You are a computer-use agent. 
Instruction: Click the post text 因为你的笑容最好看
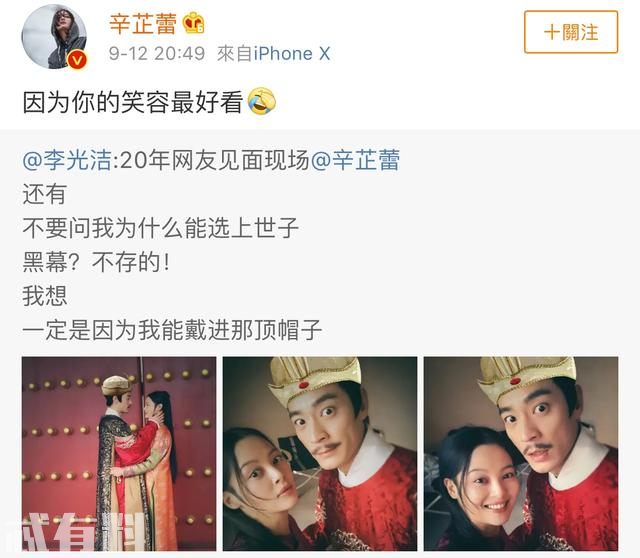pyautogui.click(x=133, y=102)
